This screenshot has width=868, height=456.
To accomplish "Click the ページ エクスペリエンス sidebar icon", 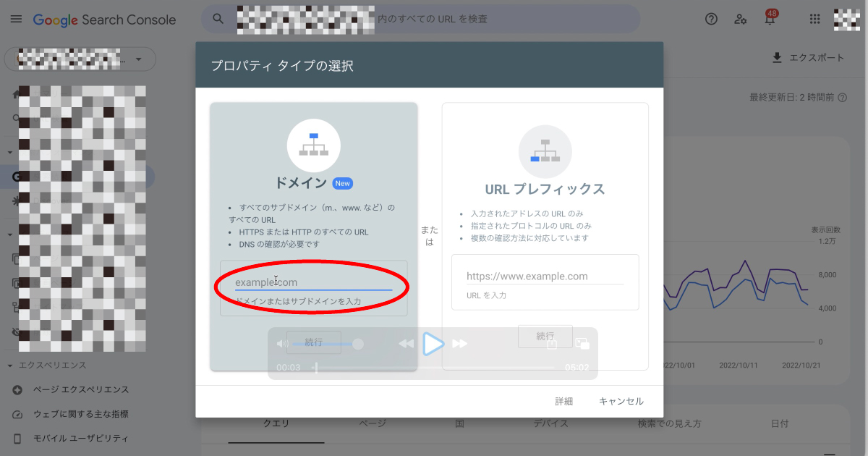I will click(17, 390).
